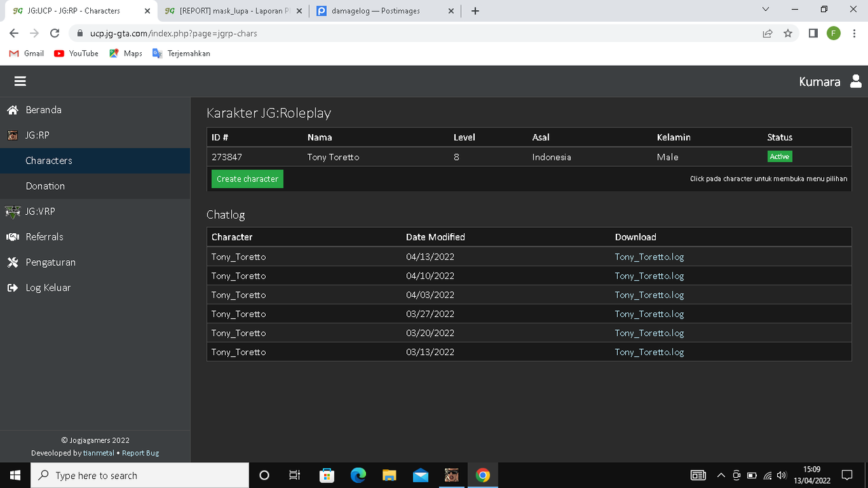Image resolution: width=868 pixels, height=488 pixels.
Task: Bookmark this page with star icon
Action: click(x=787, y=33)
